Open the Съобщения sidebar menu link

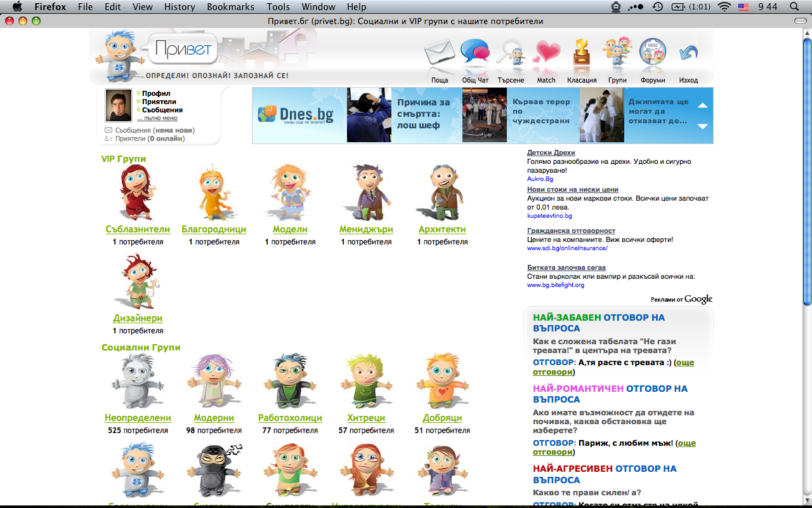[162, 110]
